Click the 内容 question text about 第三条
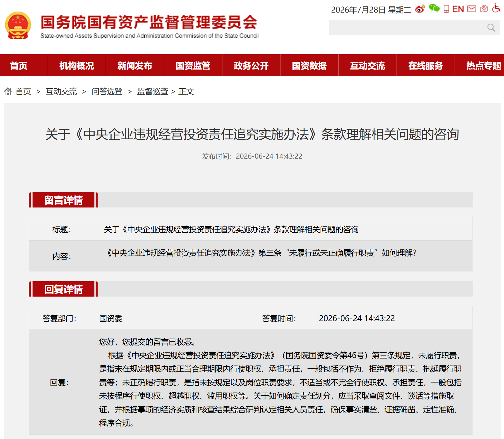 pyautogui.click(x=260, y=253)
